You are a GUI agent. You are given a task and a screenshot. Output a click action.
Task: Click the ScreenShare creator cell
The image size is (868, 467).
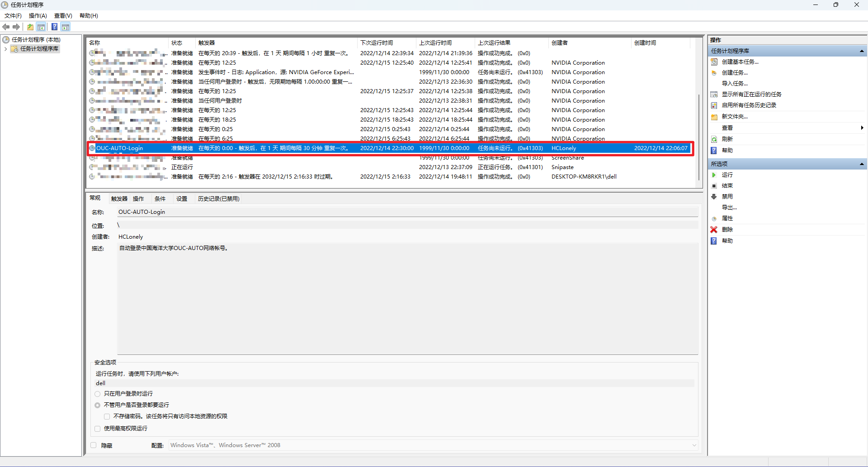click(568, 158)
